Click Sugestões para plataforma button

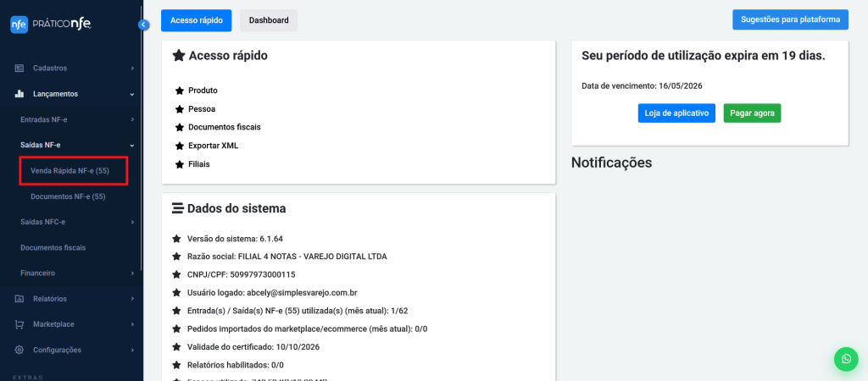pyautogui.click(x=790, y=19)
